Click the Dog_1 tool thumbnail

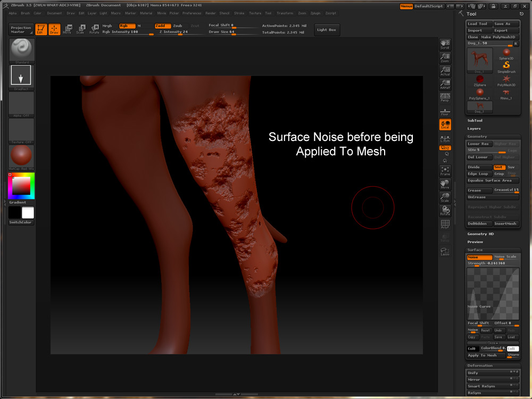[479, 60]
